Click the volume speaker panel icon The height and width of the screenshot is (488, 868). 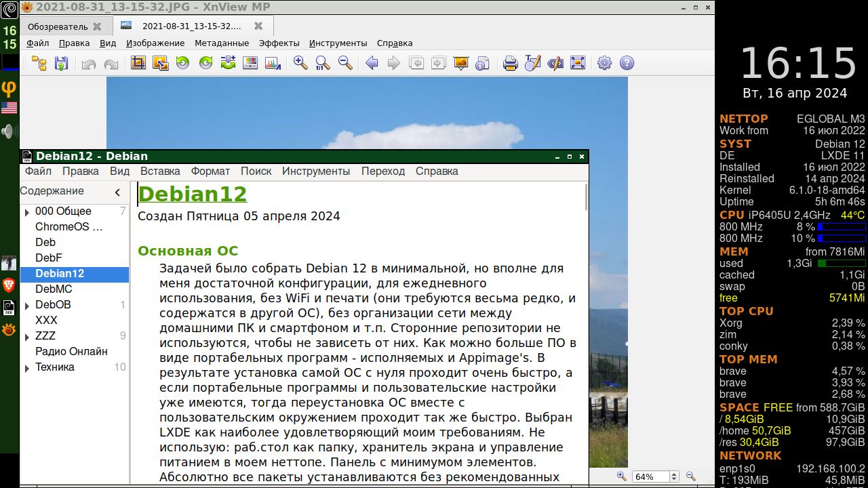pos(9,131)
